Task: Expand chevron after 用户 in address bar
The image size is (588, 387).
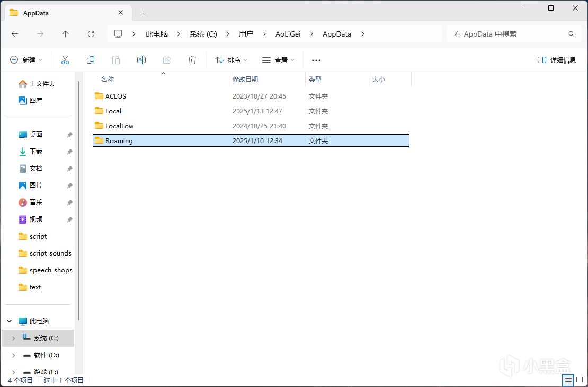Action: [264, 34]
